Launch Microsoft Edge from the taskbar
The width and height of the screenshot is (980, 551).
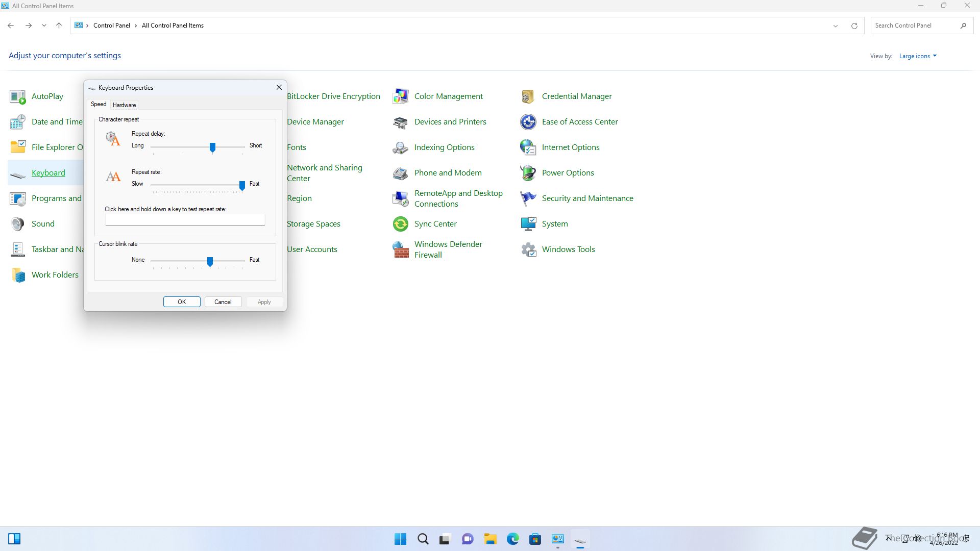[512, 539]
